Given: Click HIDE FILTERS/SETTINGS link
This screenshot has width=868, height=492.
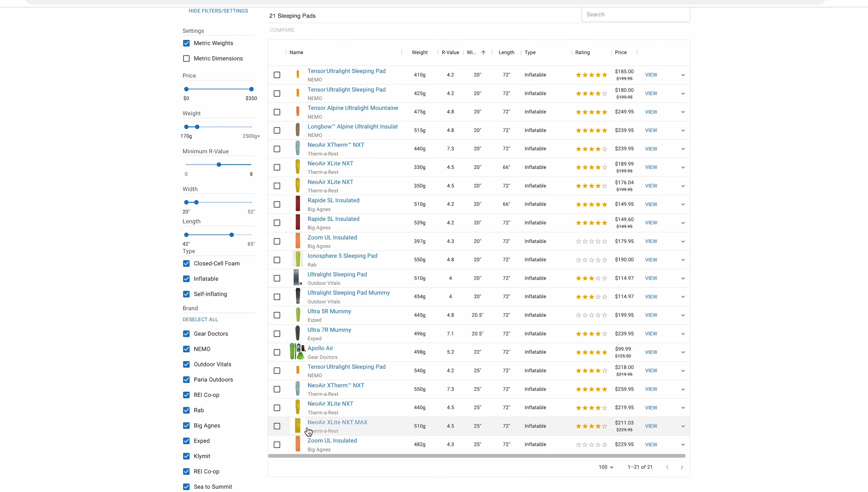Looking at the screenshot, I should tap(218, 11).
